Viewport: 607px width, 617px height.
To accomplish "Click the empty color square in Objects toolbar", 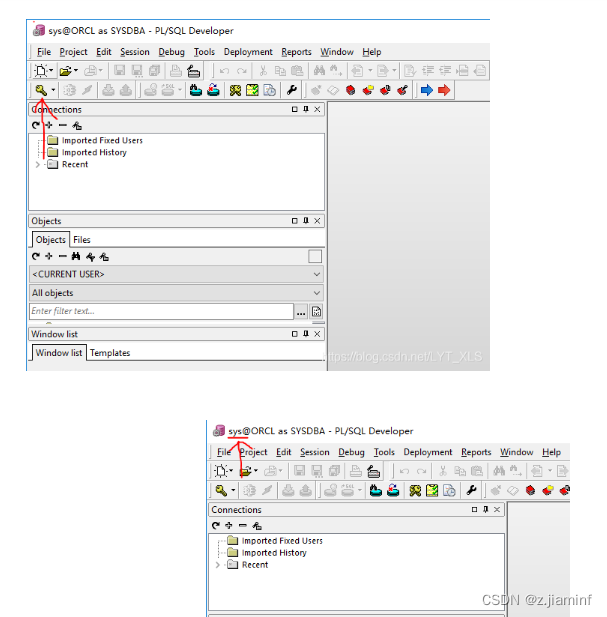I will (x=315, y=256).
